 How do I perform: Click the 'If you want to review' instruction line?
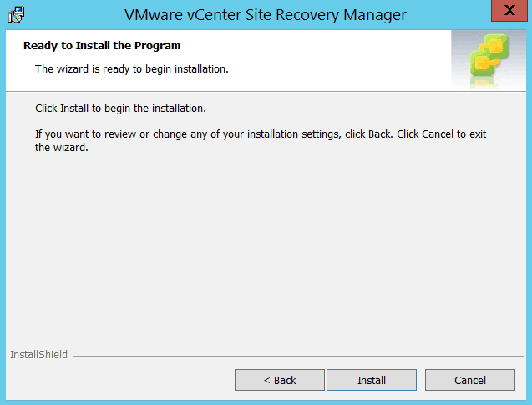259,134
